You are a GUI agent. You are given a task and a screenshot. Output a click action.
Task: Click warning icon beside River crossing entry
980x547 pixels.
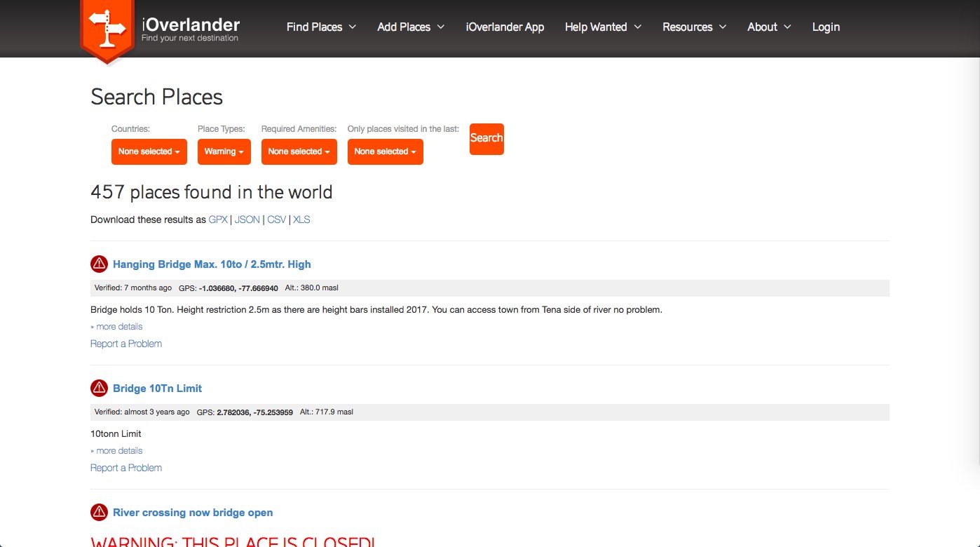(99, 513)
